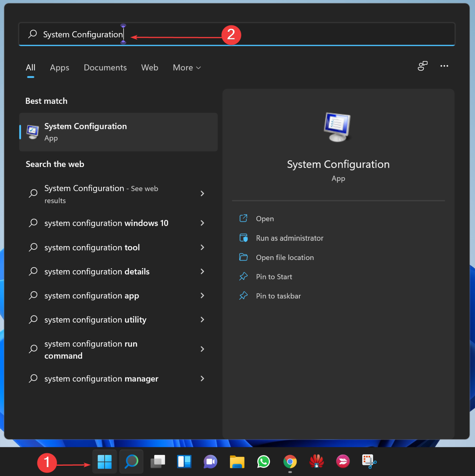
Task: Click the Windows Start button in taskbar
Action: [x=104, y=462]
